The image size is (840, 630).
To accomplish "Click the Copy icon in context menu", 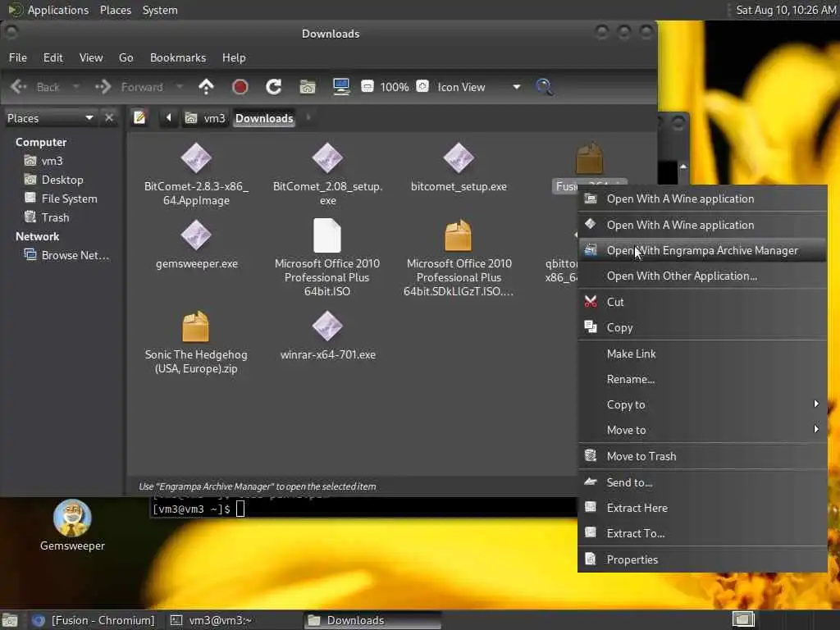I will point(591,326).
